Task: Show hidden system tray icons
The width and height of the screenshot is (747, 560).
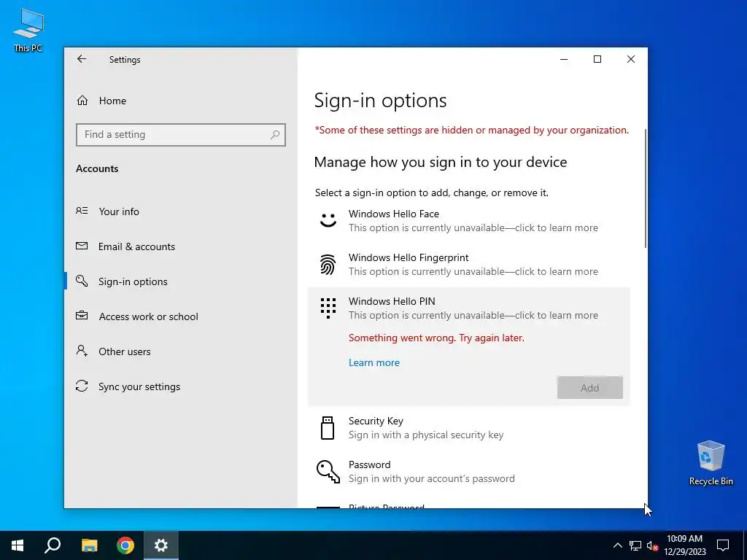Action: [617, 545]
